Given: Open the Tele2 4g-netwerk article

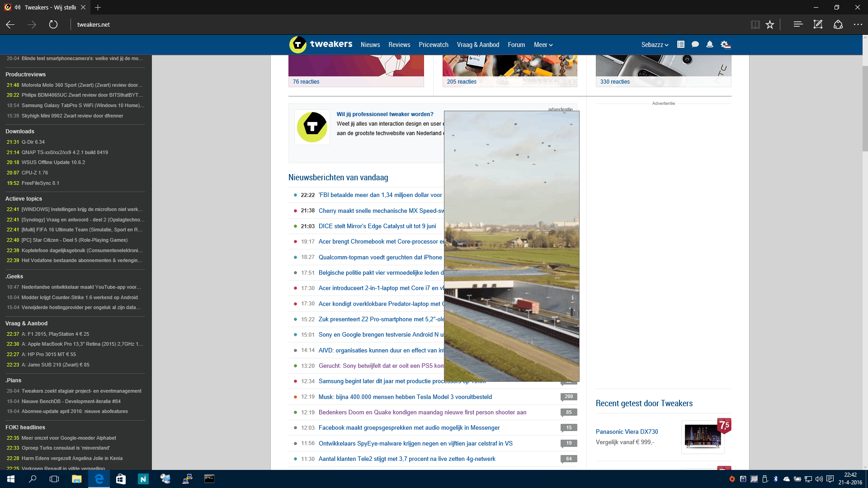Looking at the screenshot, I should pyautogui.click(x=407, y=459).
